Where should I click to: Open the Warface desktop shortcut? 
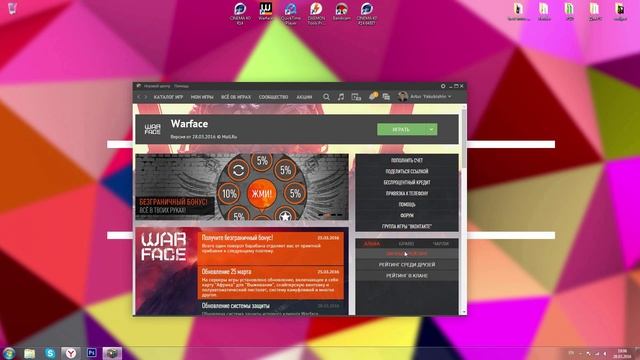266,12
